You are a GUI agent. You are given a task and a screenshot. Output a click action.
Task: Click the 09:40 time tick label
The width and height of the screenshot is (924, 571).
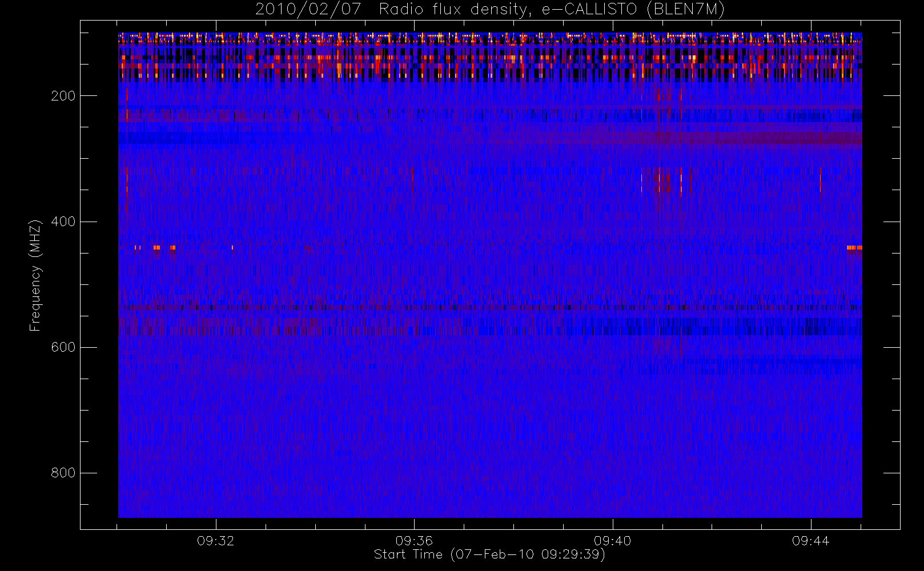point(612,541)
